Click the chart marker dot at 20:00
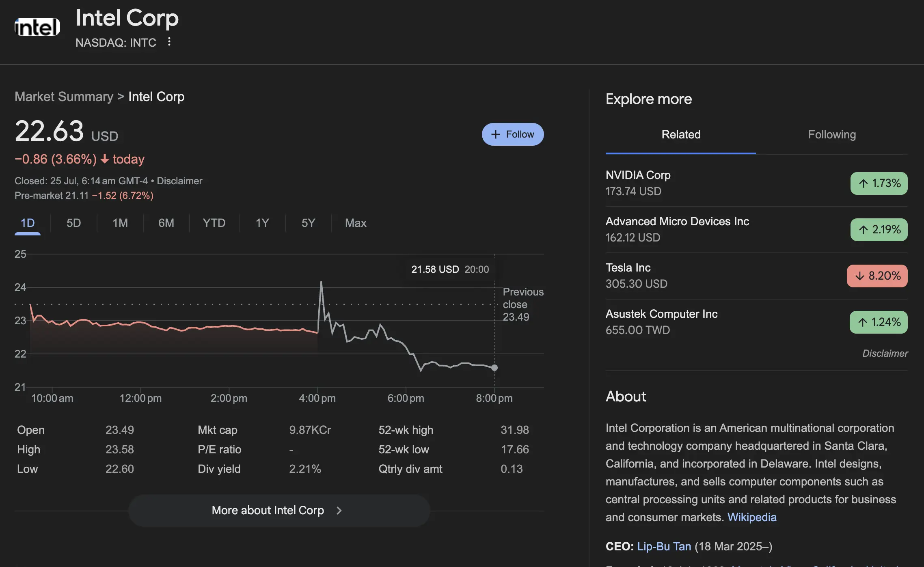Viewport: 924px width, 567px height. pyautogui.click(x=494, y=368)
